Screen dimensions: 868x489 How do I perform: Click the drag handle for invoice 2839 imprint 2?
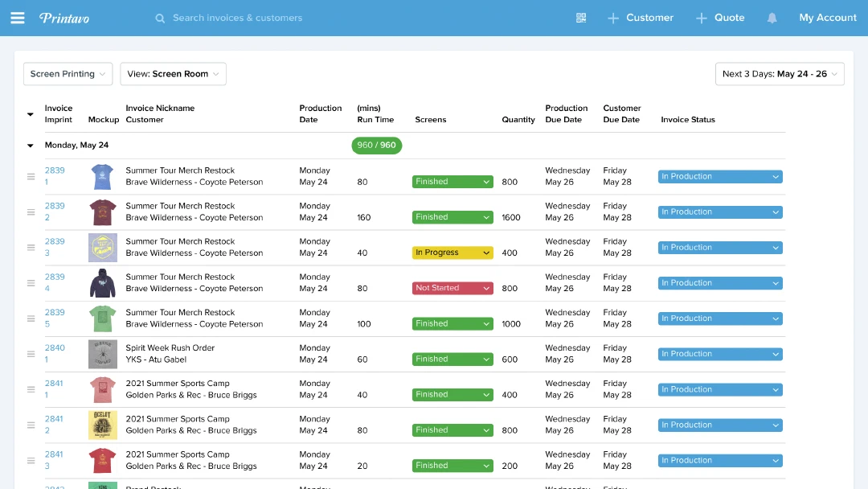31,212
